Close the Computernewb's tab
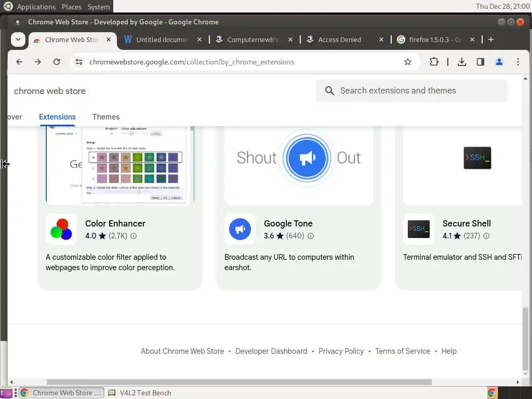This screenshot has height=399, width=532. [290, 39]
